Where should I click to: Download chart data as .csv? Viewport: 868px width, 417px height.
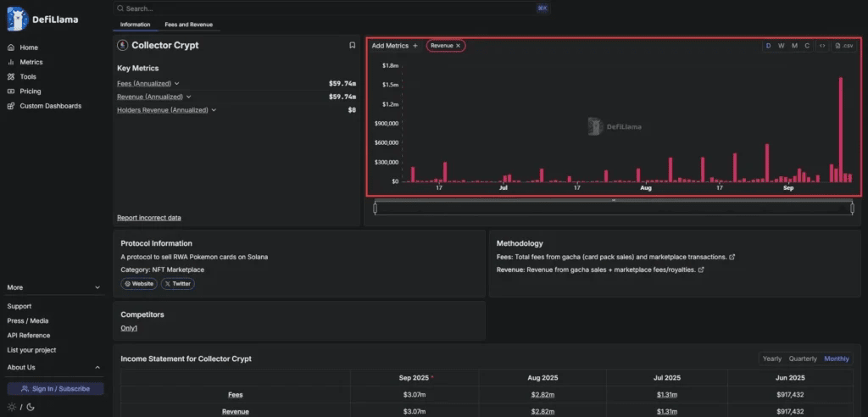[844, 46]
